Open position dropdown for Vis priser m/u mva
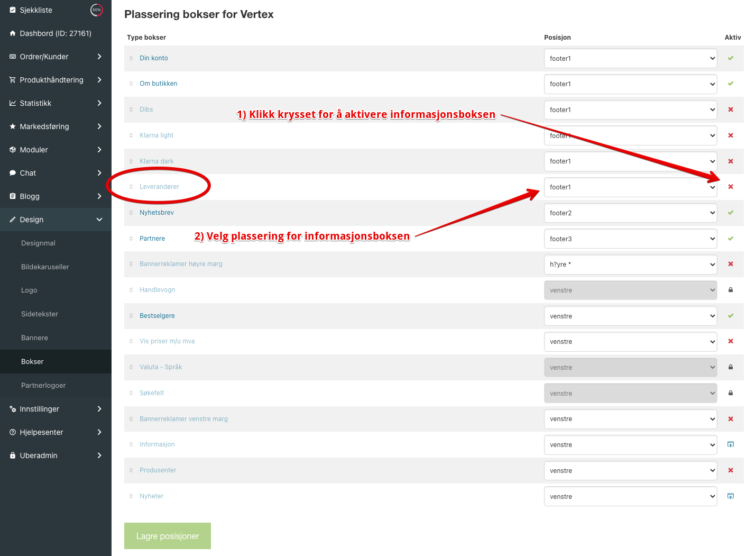The image size is (756, 556). click(630, 342)
